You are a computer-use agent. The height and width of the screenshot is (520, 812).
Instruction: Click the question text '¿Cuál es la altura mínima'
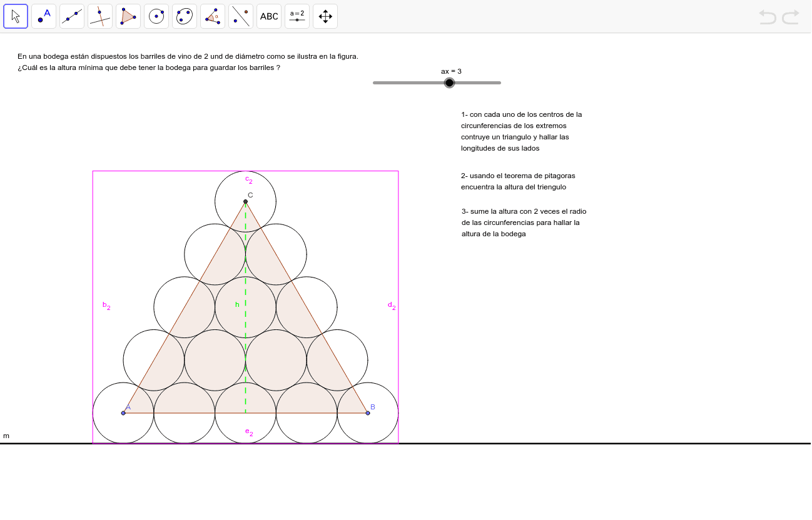[x=149, y=67]
